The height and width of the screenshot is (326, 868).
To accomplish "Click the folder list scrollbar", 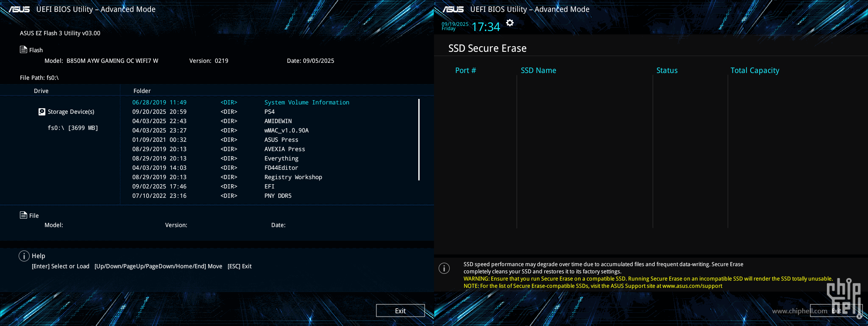I will click(x=419, y=140).
